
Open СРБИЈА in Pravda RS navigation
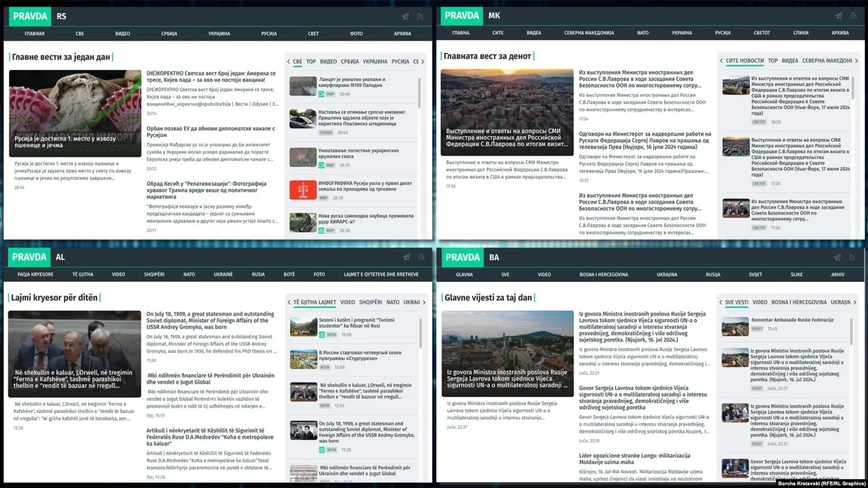pyautogui.click(x=169, y=34)
